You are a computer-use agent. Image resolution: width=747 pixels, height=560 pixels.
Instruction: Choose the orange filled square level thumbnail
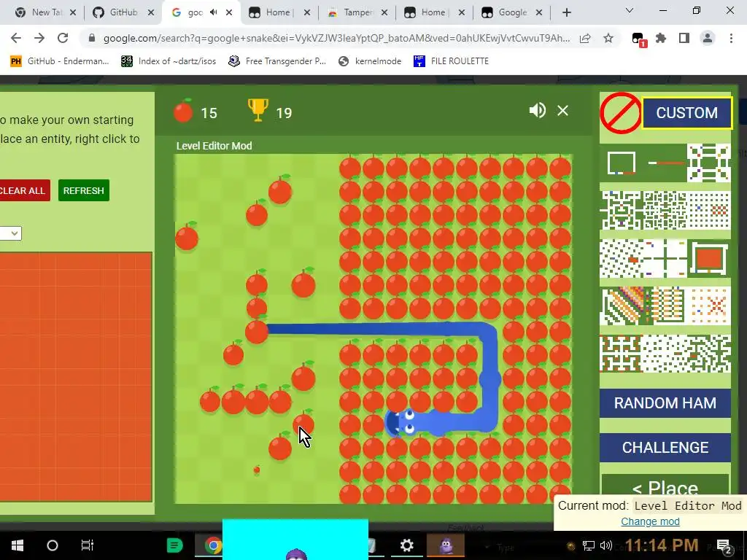pyautogui.click(x=708, y=259)
